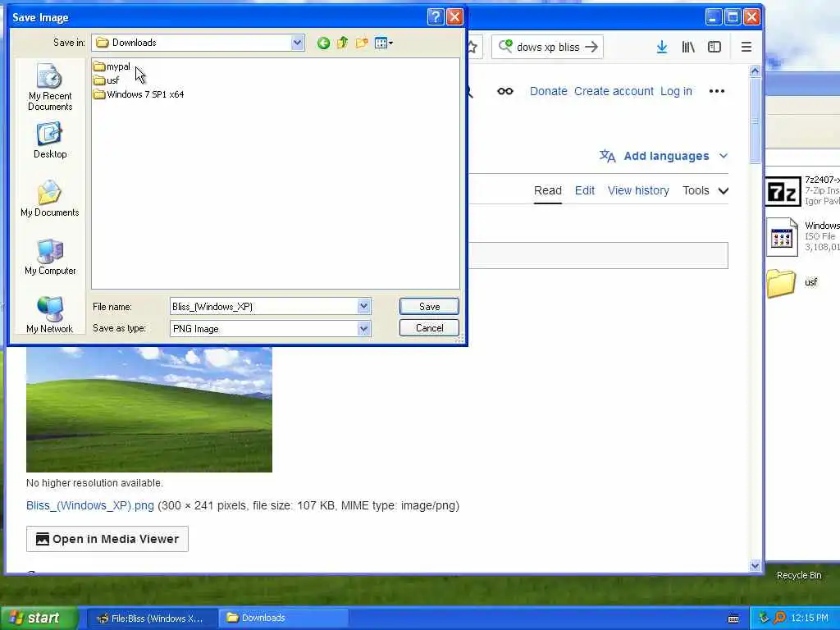Click the orange magnifier tray icon
The width and height of the screenshot is (840, 630).
(x=779, y=619)
